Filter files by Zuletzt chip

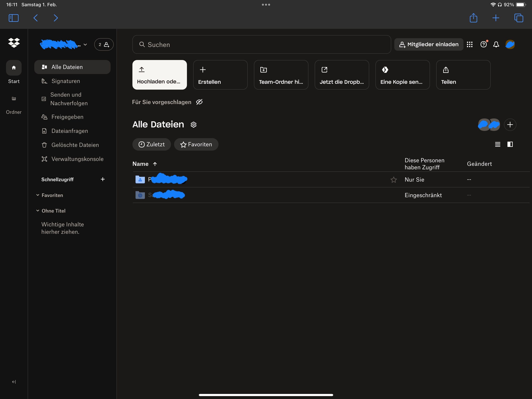151,144
